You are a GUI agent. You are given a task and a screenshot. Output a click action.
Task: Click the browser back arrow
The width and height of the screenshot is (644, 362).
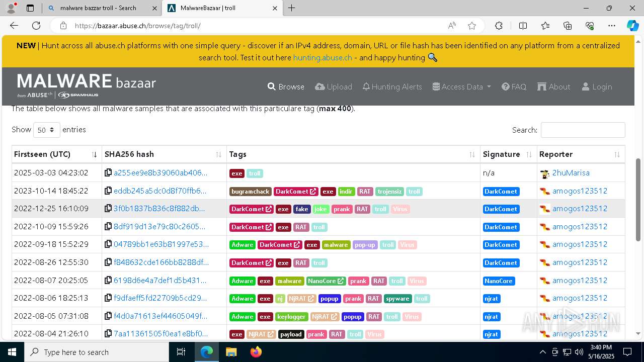point(14,26)
